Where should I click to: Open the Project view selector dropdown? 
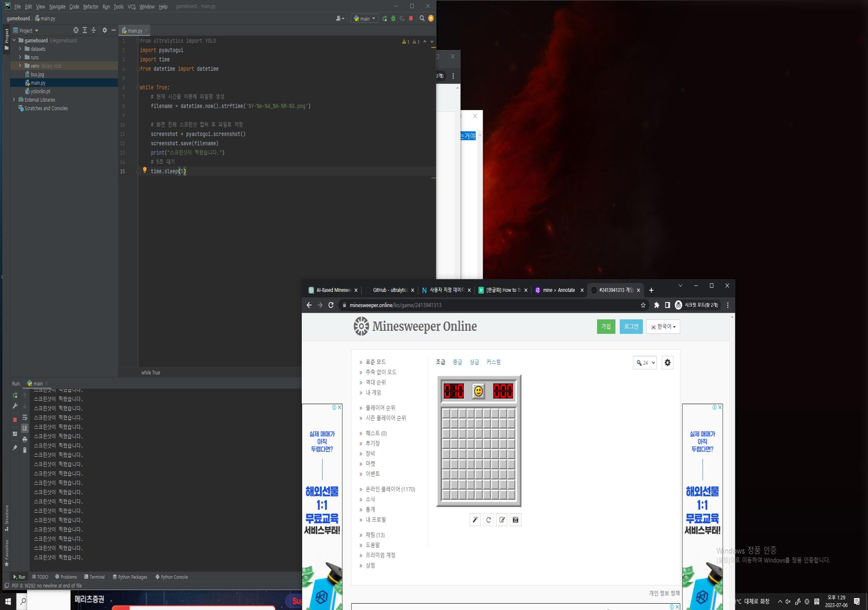click(26, 30)
